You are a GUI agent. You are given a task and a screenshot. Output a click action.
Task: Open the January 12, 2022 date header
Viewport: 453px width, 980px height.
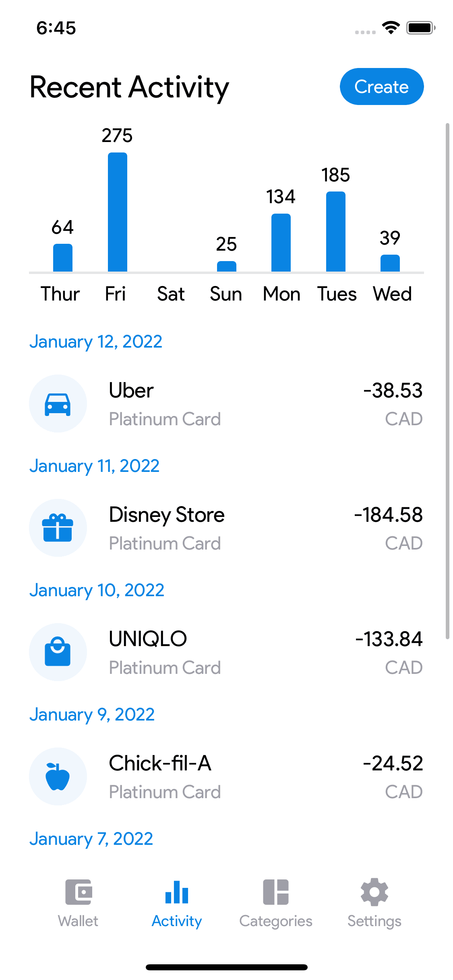click(x=96, y=342)
